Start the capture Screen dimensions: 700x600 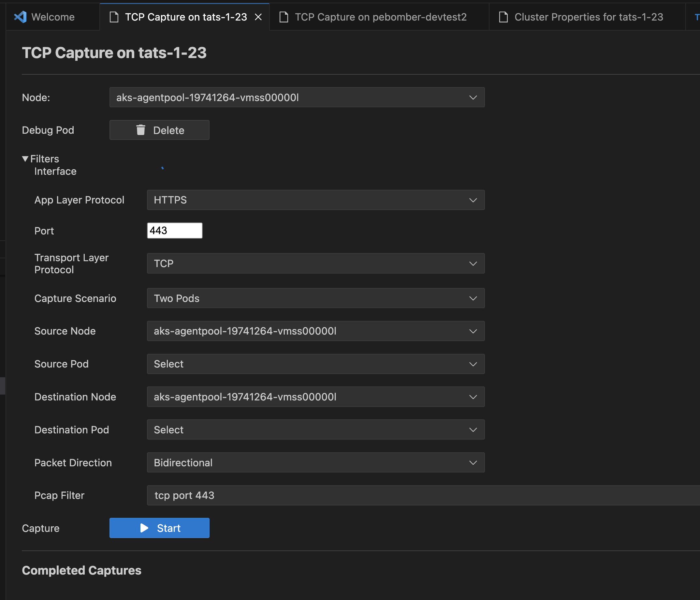[159, 528]
